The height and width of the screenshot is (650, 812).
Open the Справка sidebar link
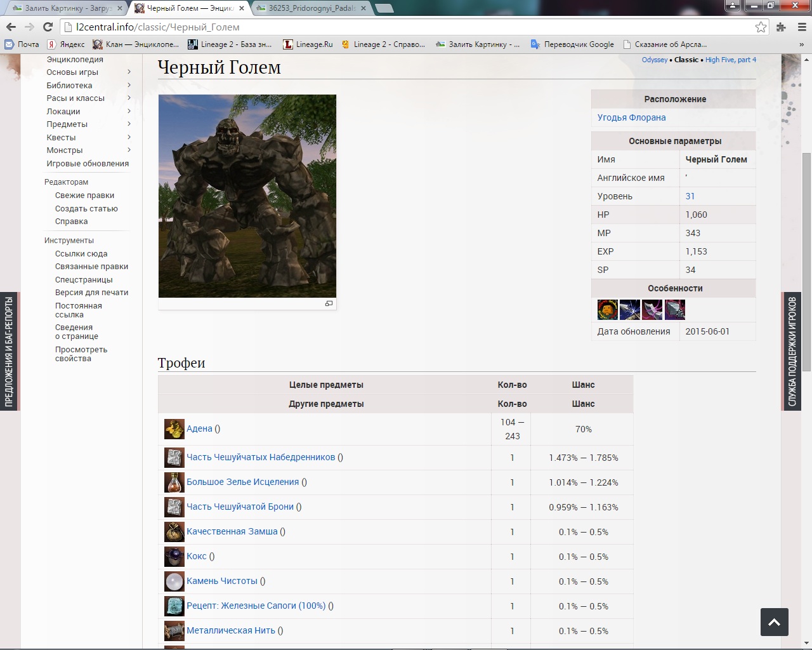click(x=71, y=222)
